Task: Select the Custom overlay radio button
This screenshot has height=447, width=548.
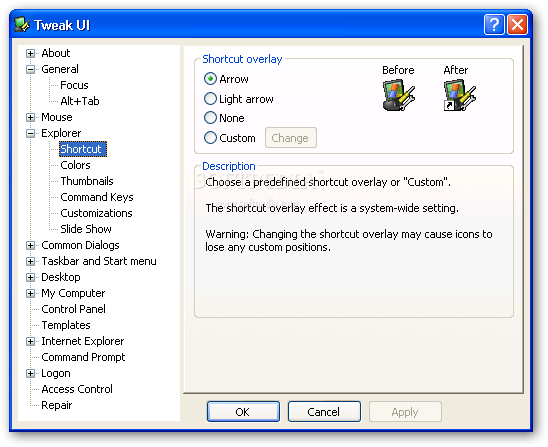Action: [210, 138]
